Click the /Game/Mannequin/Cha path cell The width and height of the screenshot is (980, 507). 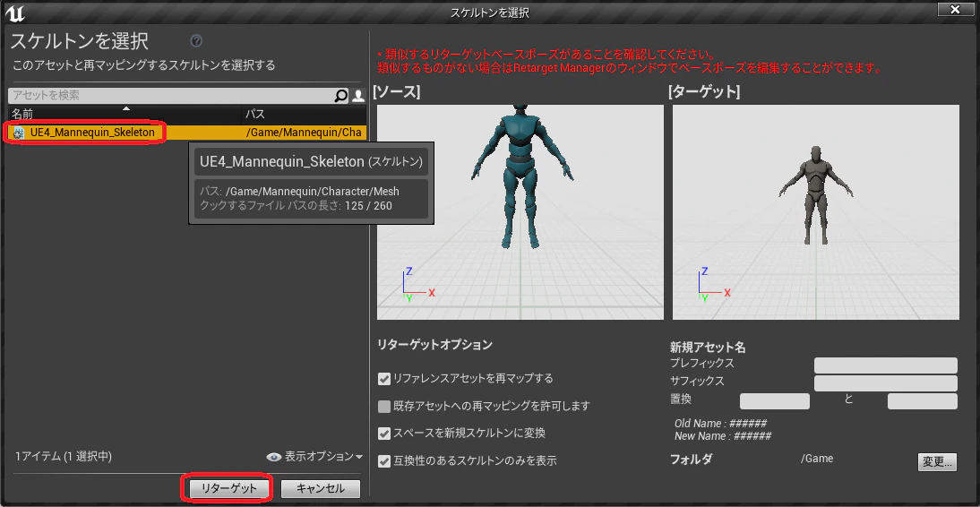pos(304,133)
